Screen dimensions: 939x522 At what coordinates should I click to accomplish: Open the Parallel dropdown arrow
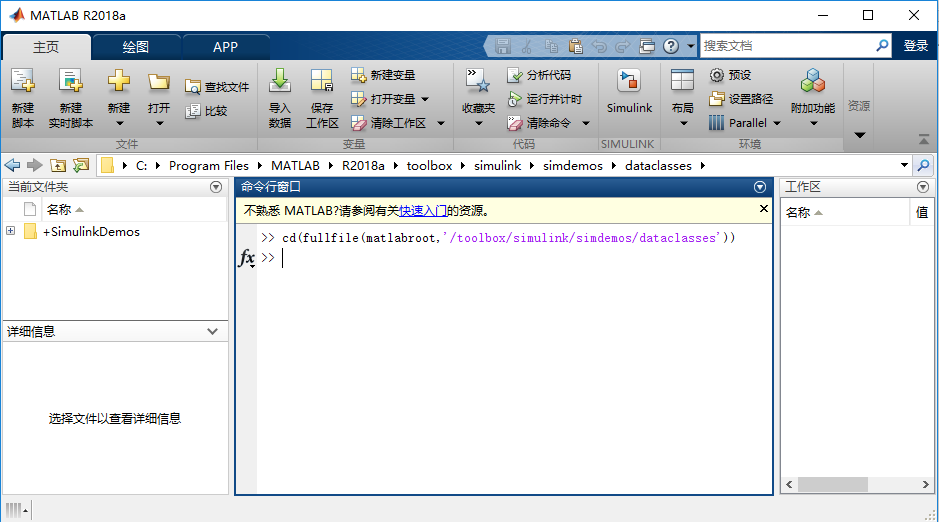(x=777, y=123)
